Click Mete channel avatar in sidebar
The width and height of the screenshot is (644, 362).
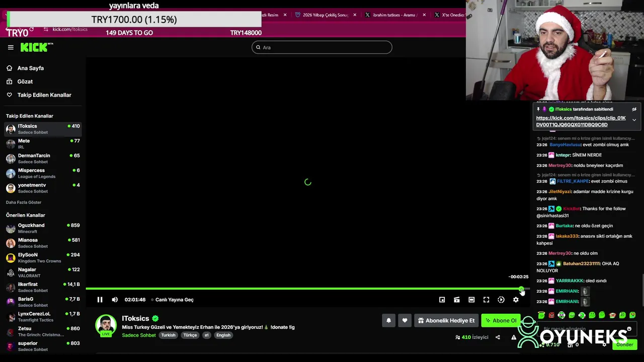[x=11, y=144]
